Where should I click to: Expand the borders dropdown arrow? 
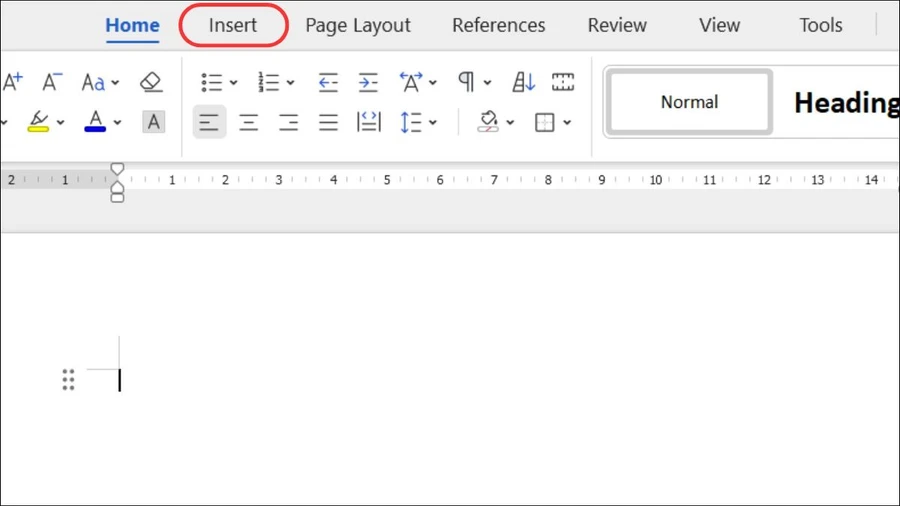coord(567,123)
